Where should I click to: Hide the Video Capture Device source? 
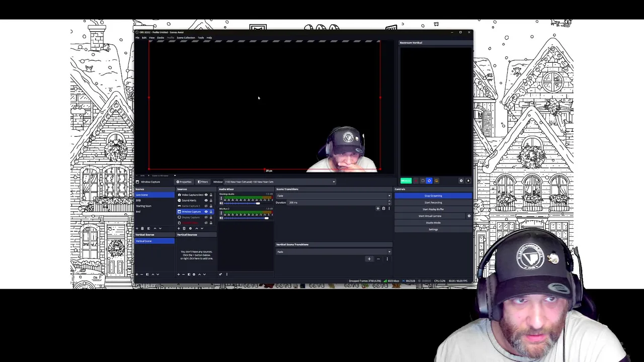(x=206, y=195)
